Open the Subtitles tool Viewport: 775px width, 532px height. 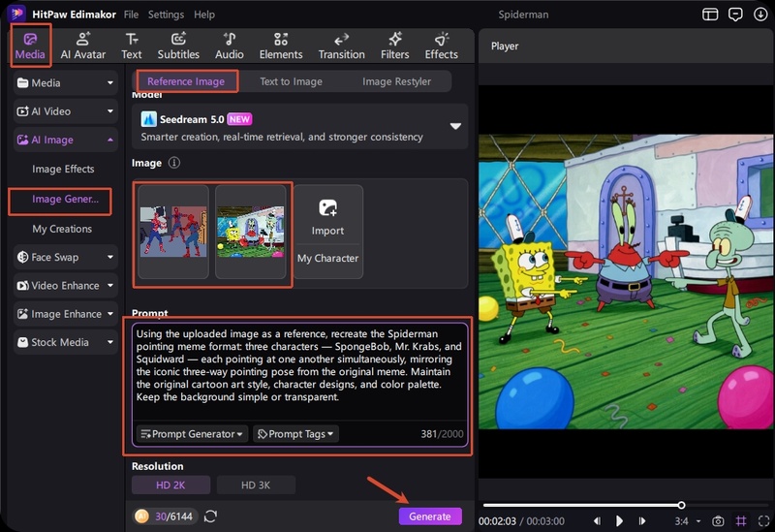pyautogui.click(x=178, y=46)
